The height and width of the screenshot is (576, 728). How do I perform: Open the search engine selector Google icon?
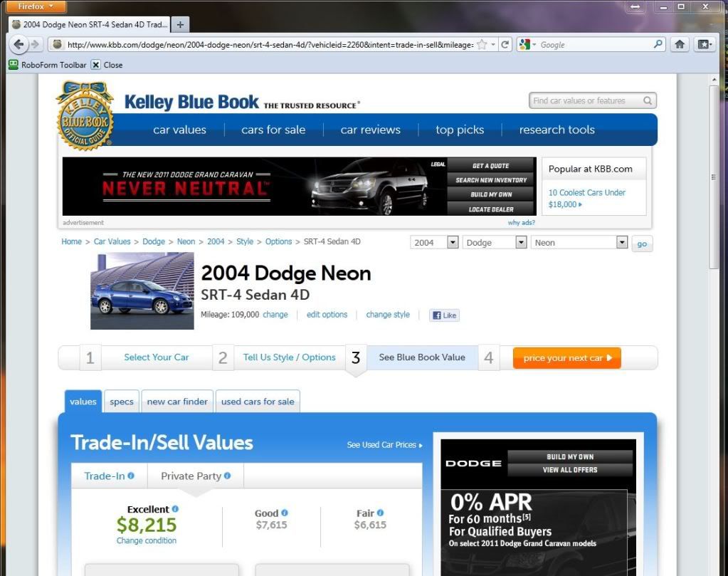(524, 45)
